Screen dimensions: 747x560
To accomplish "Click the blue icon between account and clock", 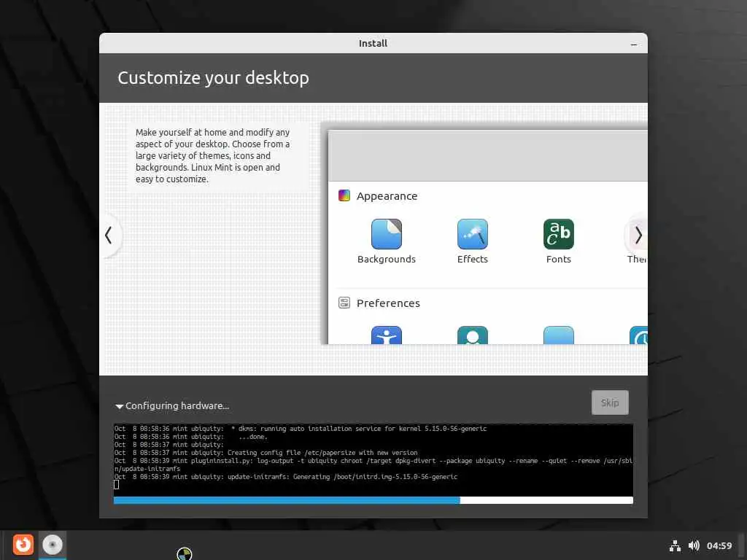I will coord(558,335).
